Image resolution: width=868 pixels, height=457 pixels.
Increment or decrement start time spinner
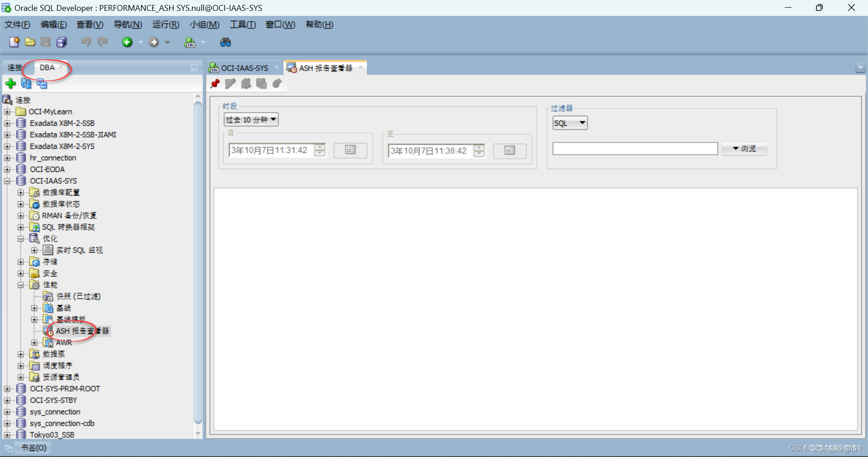[x=320, y=150]
